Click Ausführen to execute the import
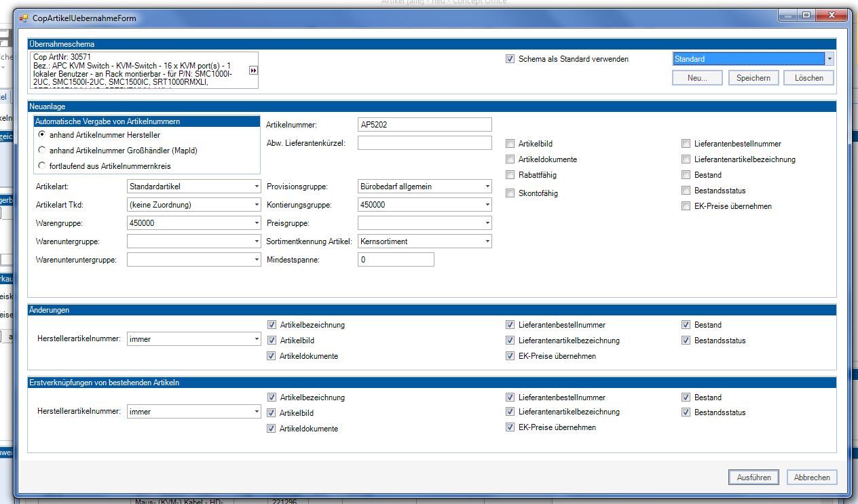The image size is (858, 504). (753, 478)
